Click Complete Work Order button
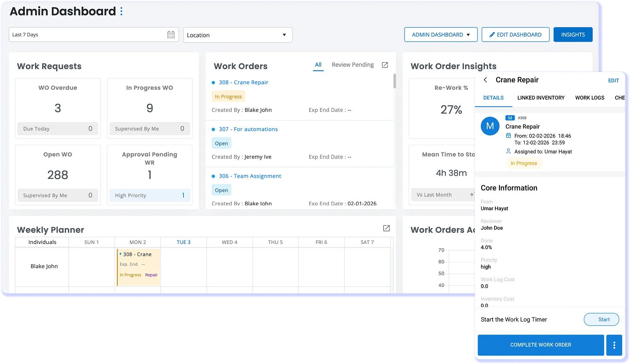 pos(540,345)
